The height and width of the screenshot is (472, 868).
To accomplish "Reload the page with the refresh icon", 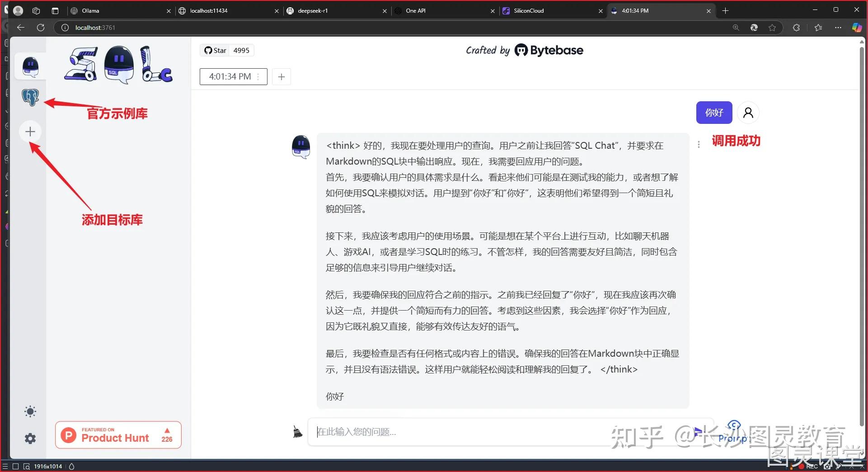I will [x=41, y=28].
